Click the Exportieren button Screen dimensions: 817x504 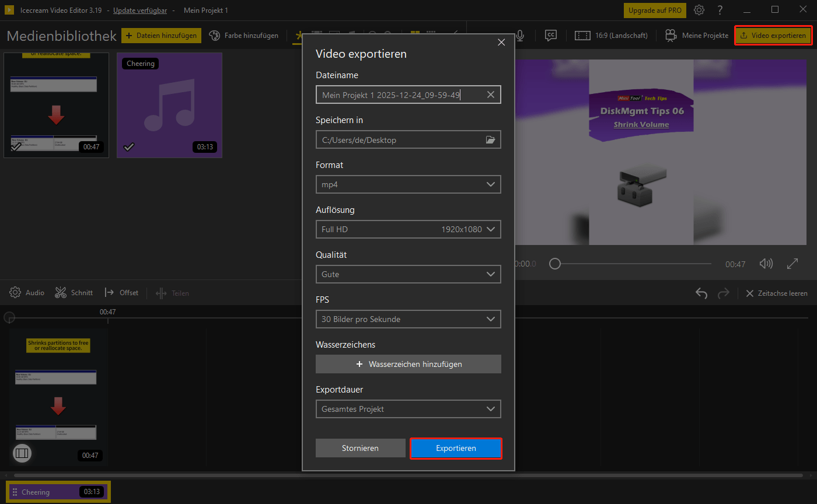[x=456, y=448]
